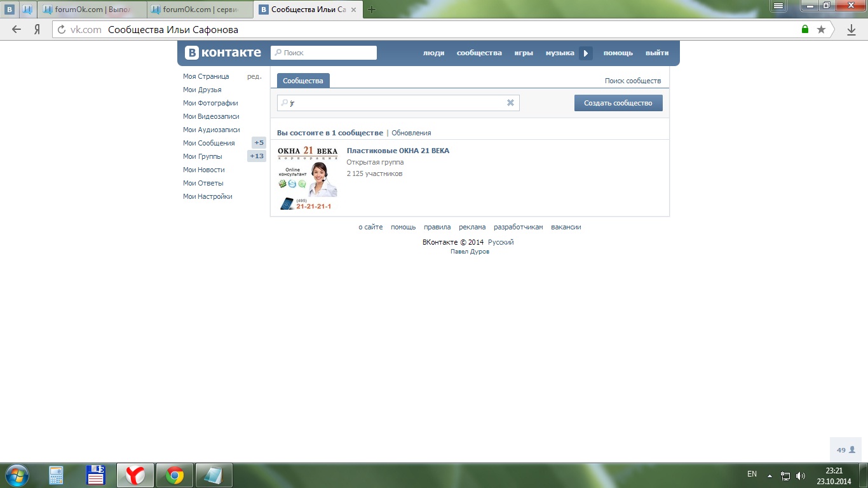Open footer link помощь
The image size is (868, 488).
coord(403,227)
